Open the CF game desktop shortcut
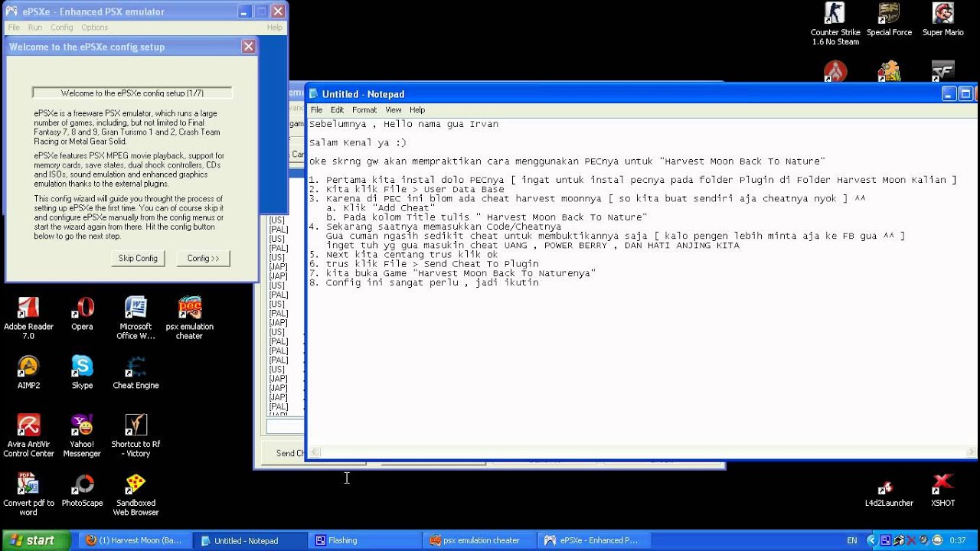 point(942,70)
